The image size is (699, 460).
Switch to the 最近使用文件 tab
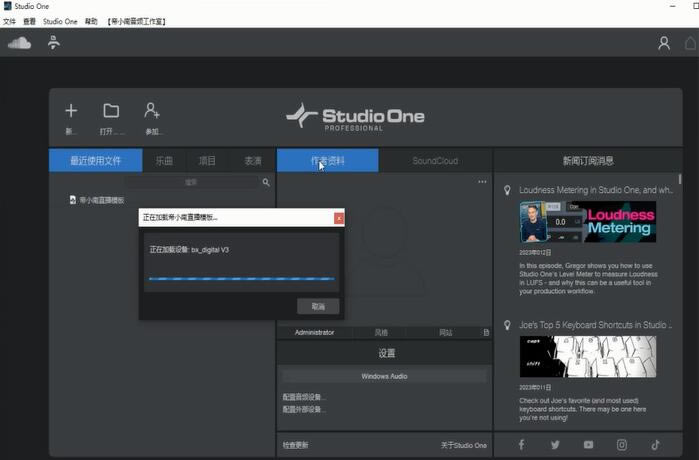click(x=95, y=160)
